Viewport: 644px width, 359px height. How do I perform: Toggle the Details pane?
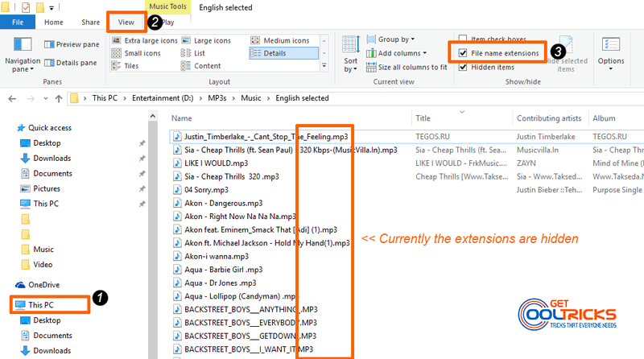tap(71, 63)
